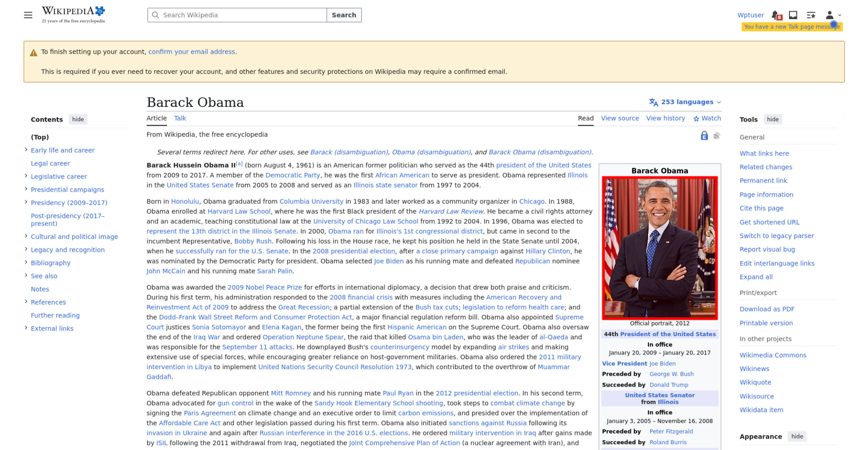Expand the See also section

(26, 275)
